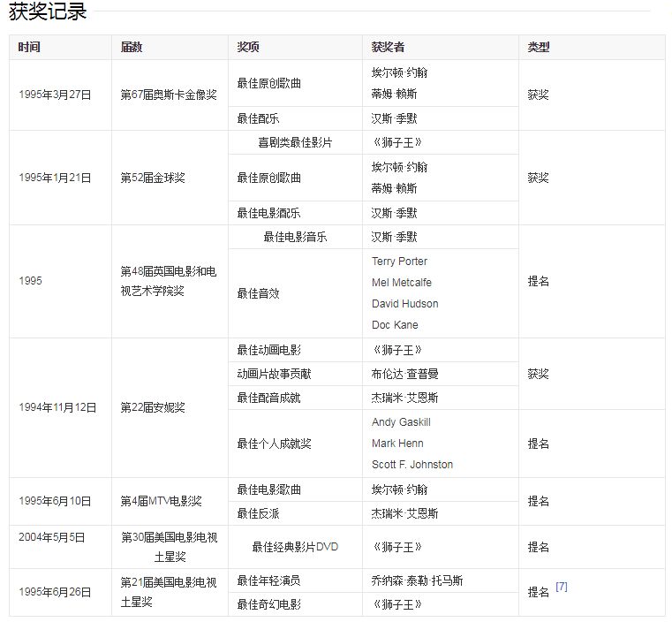Viewport: 672px width, 622px height.
Task: Select the 获奖记录 section heading
Action: pyautogui.click(x=48, y=11)
